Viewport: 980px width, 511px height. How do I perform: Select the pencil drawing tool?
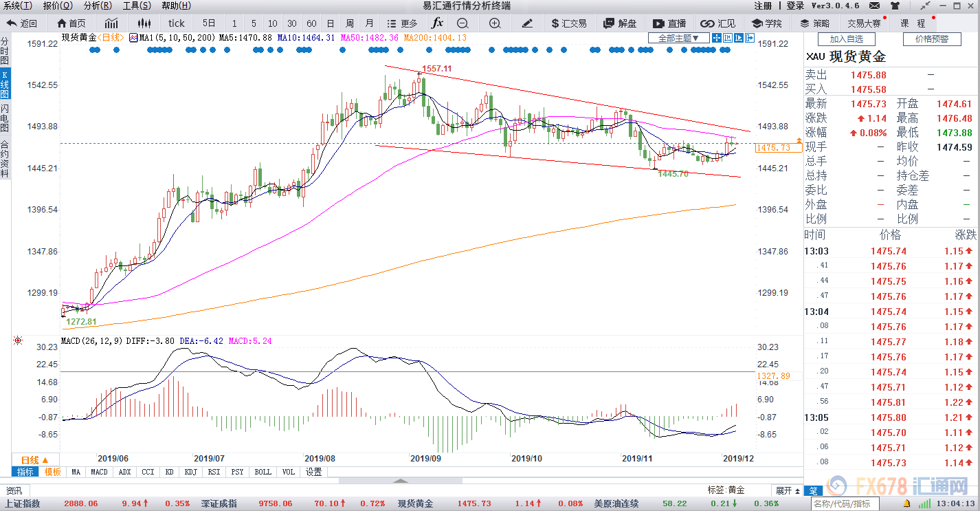click(x=527, y=23)
